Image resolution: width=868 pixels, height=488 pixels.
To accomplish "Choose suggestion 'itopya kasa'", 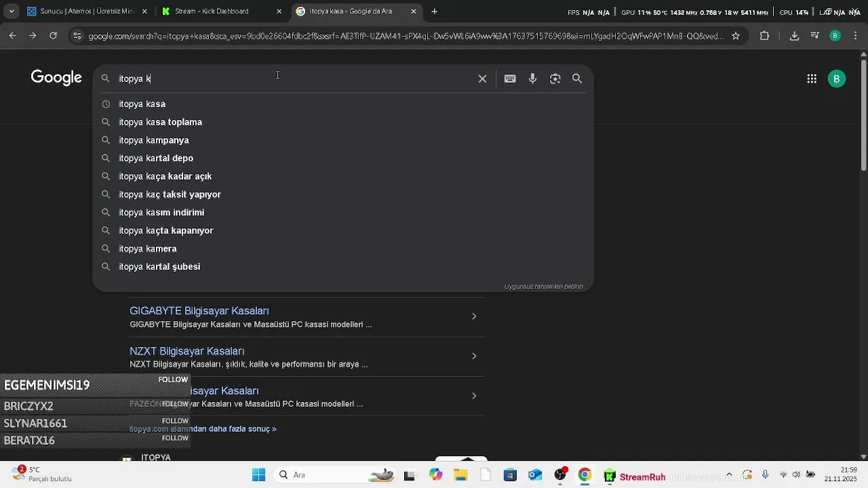I will [x=343, y=104].
